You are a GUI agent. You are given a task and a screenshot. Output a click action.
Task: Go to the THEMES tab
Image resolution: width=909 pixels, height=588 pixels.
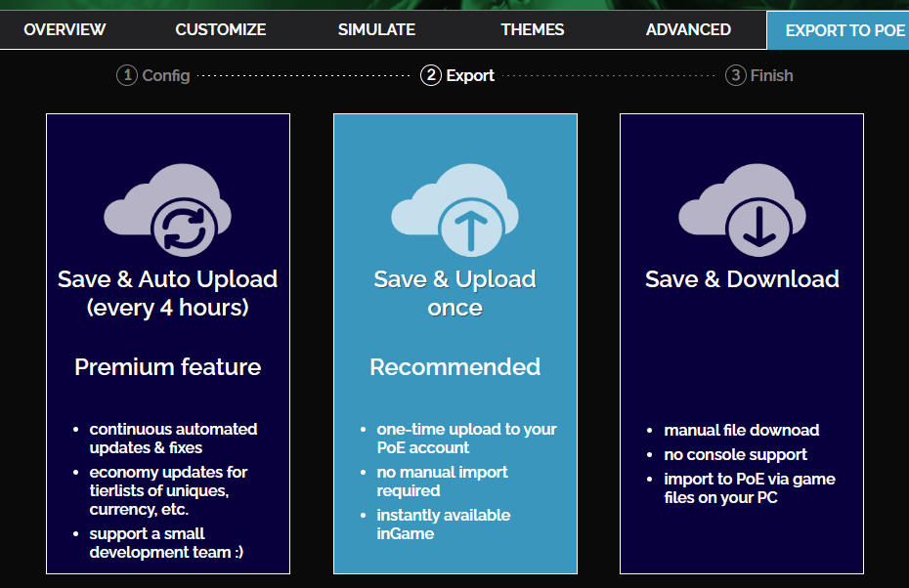pyautogui.click(x=532, y=29)
